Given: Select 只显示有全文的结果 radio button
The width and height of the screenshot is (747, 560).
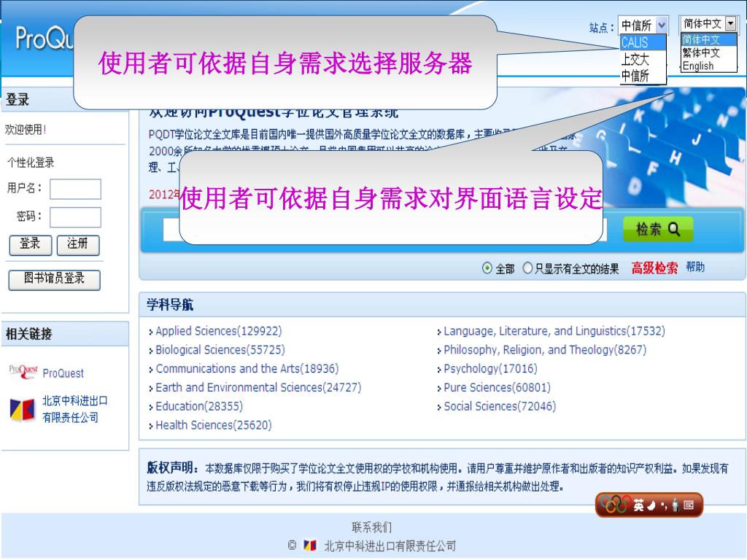Looking at the screenshot, I should click(x=527, y=268).
